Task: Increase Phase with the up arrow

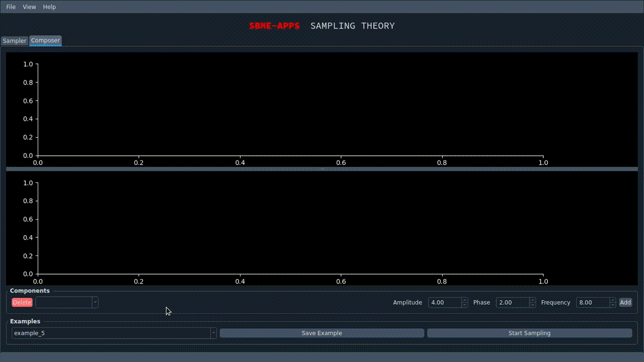Action: (532, 300)
